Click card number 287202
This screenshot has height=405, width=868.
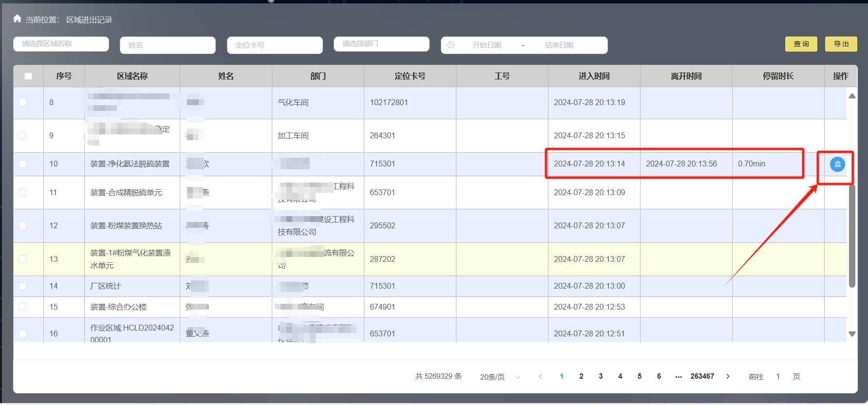pyautogui.click(x=382, y=259)
